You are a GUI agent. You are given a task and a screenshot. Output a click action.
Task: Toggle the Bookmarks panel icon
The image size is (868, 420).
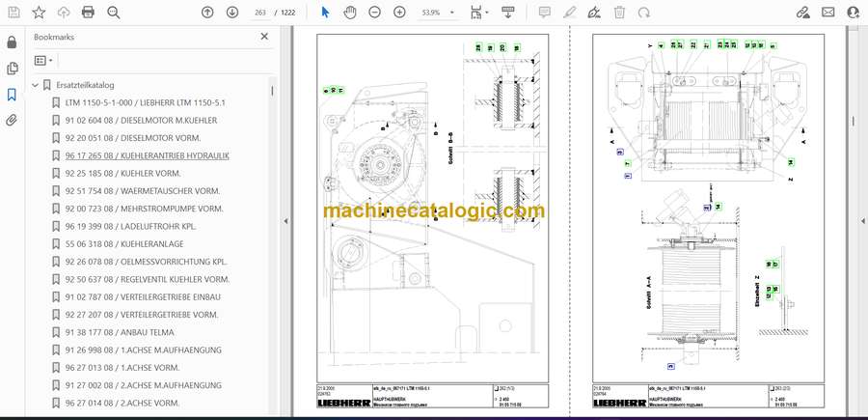point(12,95)
